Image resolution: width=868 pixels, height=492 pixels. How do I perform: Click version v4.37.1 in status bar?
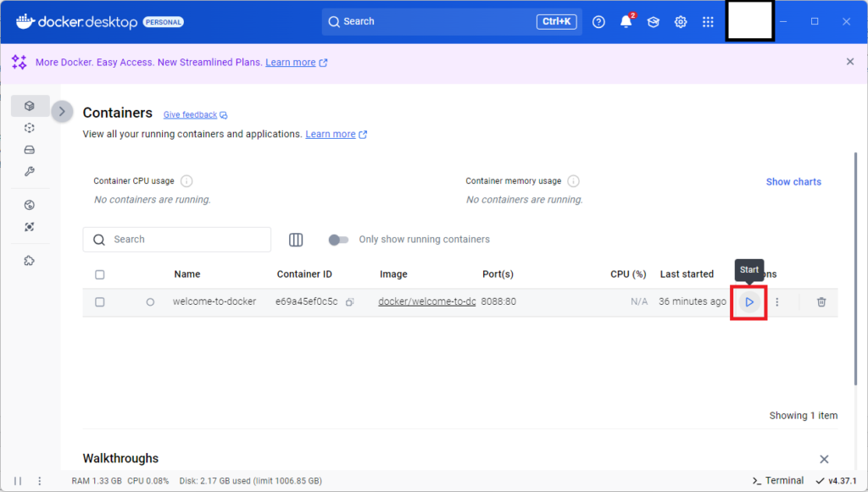[x=837, y=481]
